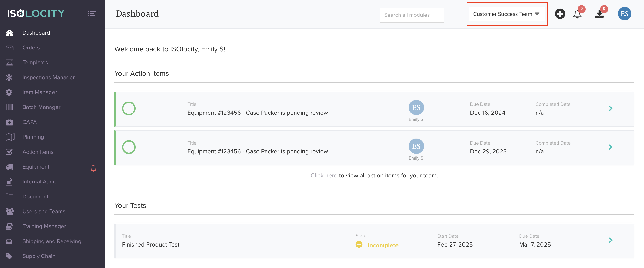Expand the Dec 16, 2024 action item chevron
The width and height of the screenshot is (644, 268).
click(610, 108)
